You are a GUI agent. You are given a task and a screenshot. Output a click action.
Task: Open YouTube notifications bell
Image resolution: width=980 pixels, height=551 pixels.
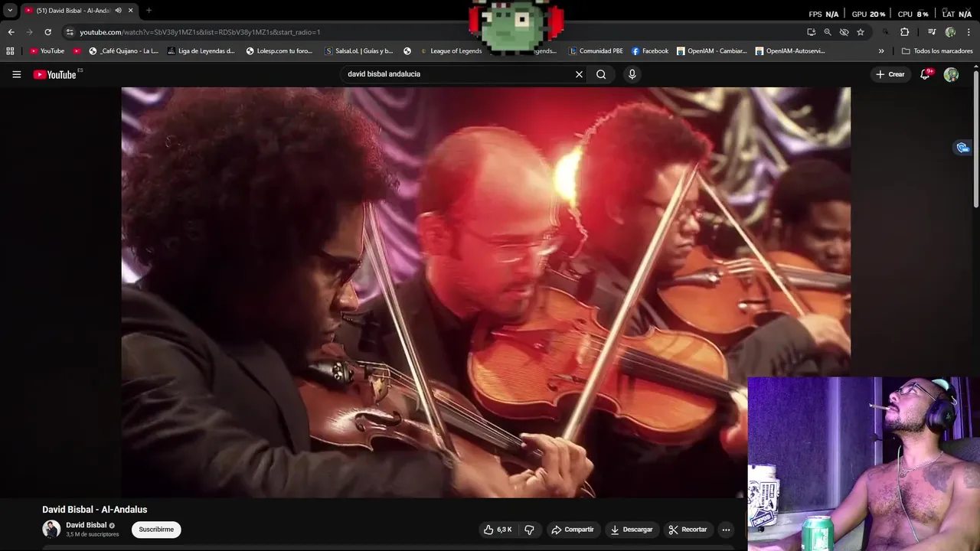(926, 74)
